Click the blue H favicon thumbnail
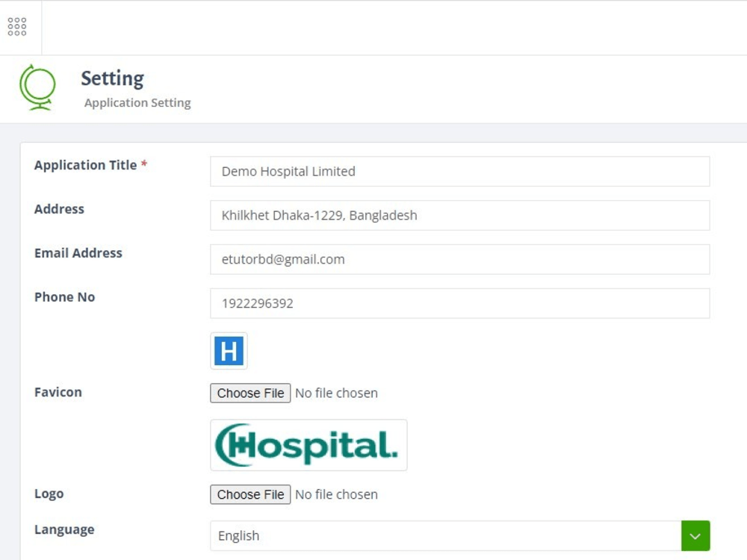Viewport: 747px width, 560px height. pos(229,351)
